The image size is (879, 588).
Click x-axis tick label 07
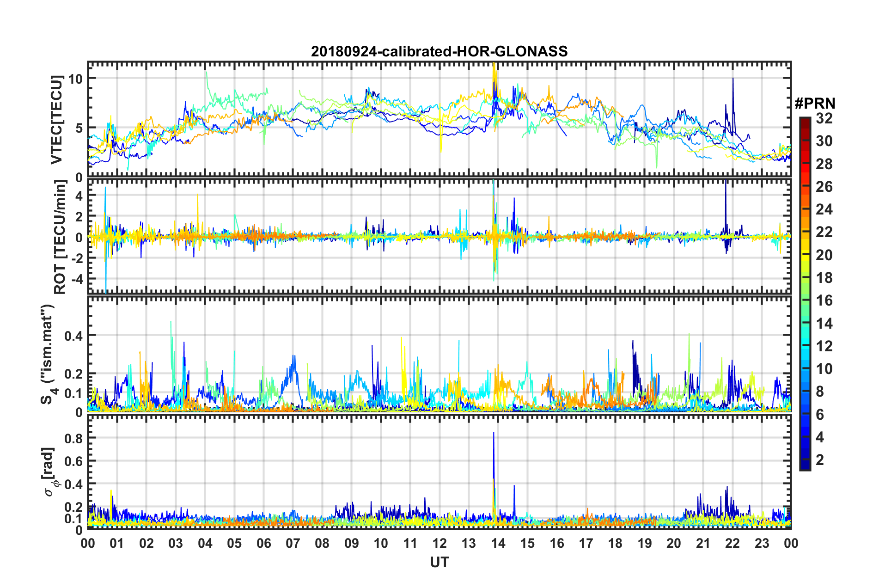[293, 543]
